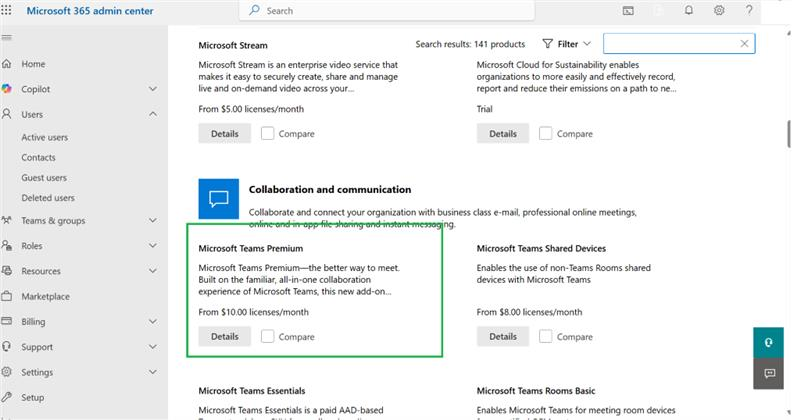Check Compare for Microsoft Cloud for Sustainability

(545, 133)
